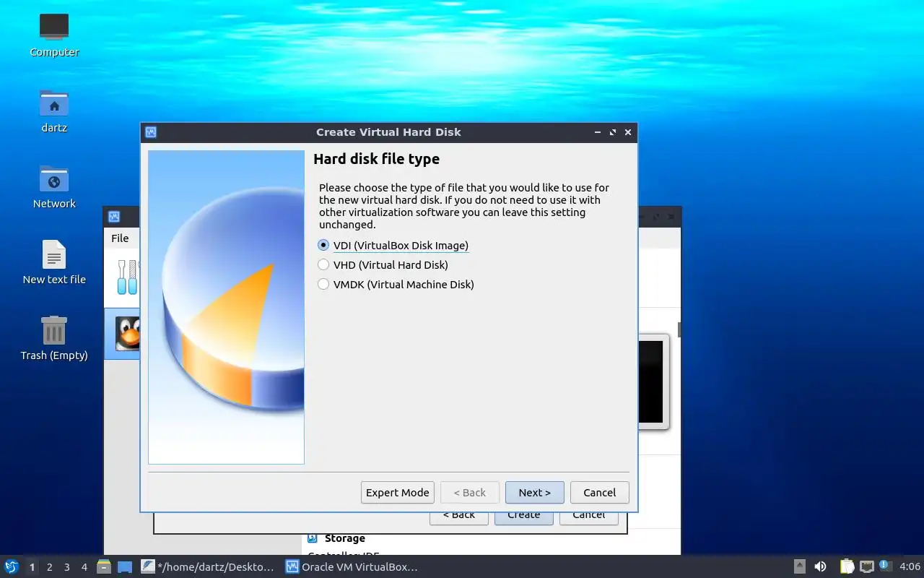This screenshot has height=578, width=924.
Task: Select the VDI (VirtualBox Disk Image) option
Action: [393, 246]
